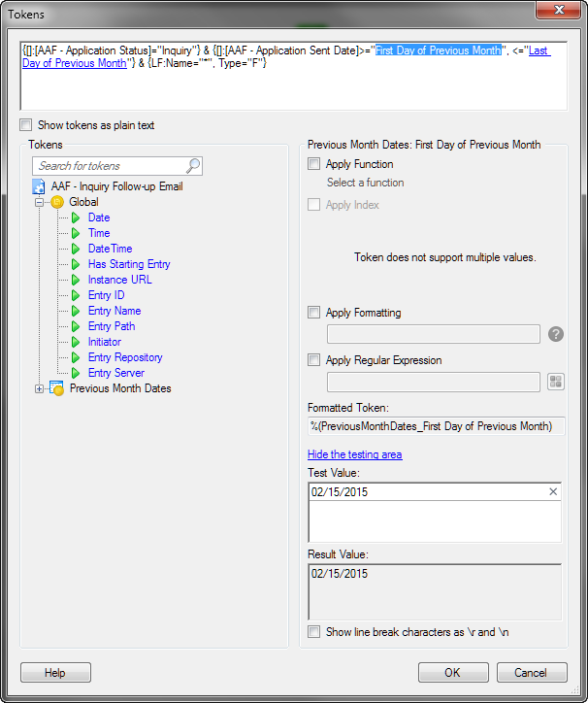This screenshot has height=703, width=588.
Task: Click the Cancel button
Action: tap(532, 673)
